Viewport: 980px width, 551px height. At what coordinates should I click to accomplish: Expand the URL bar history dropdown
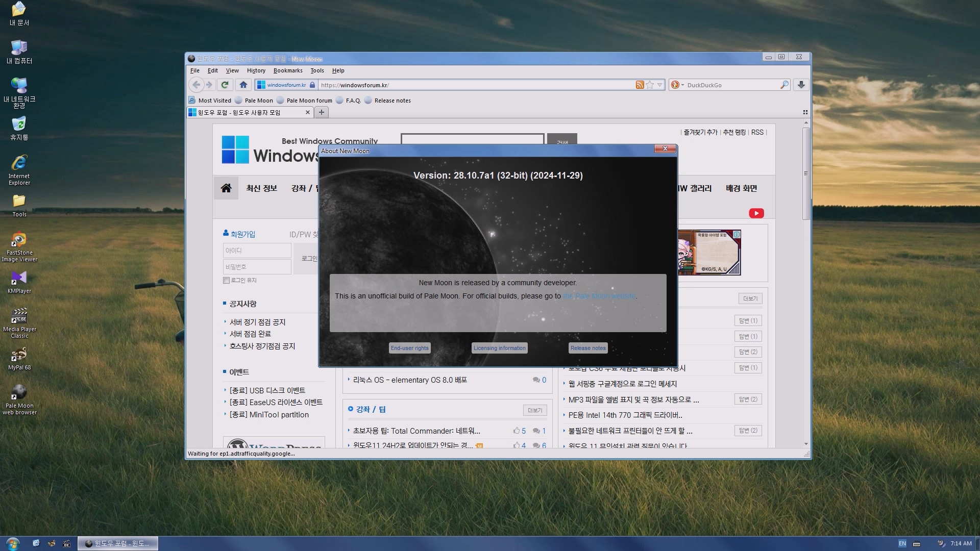(x=660, y=85)
